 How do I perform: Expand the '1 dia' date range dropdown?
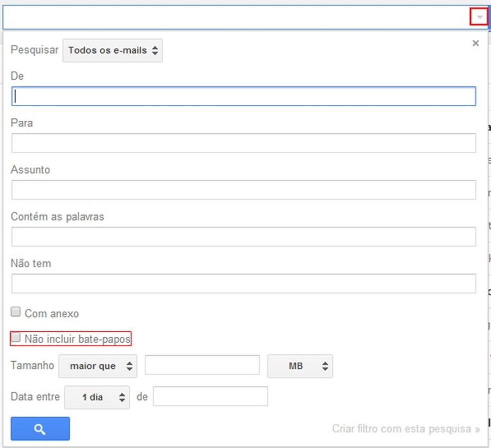pos(97,397)
